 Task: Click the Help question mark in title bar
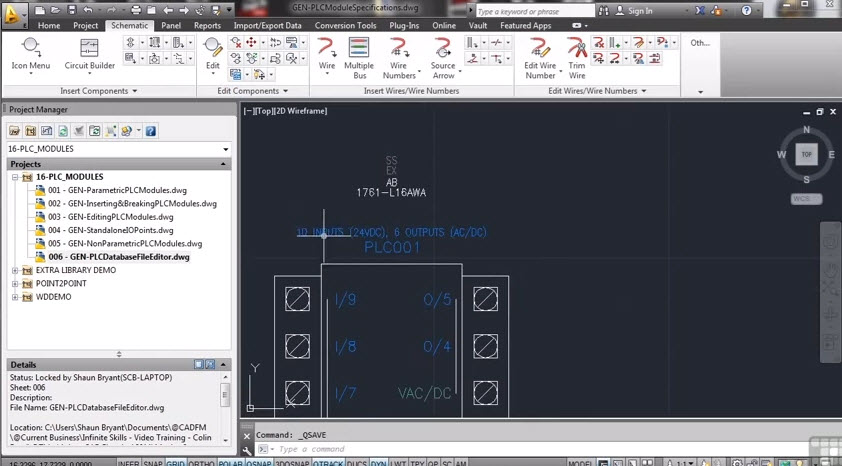[746, 10]
